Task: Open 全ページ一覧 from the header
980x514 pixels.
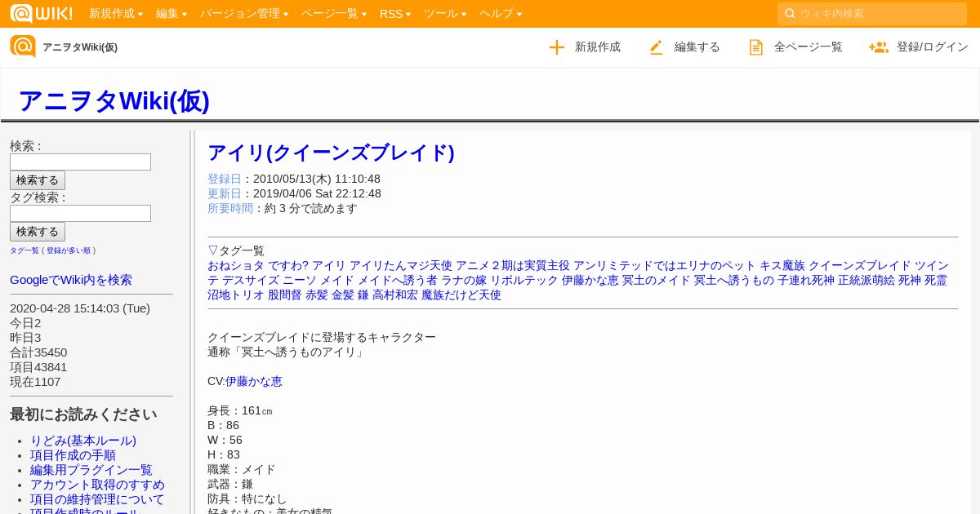Action: tap(808, 47)
